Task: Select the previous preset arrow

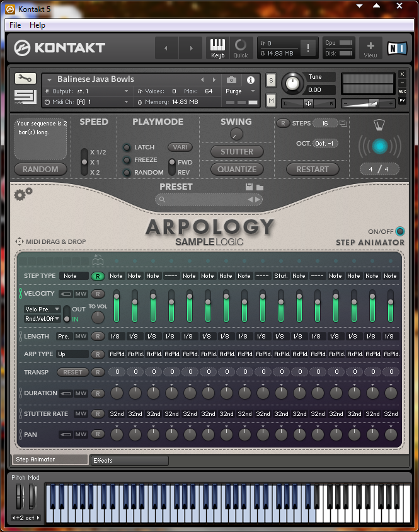Action: 250,199
